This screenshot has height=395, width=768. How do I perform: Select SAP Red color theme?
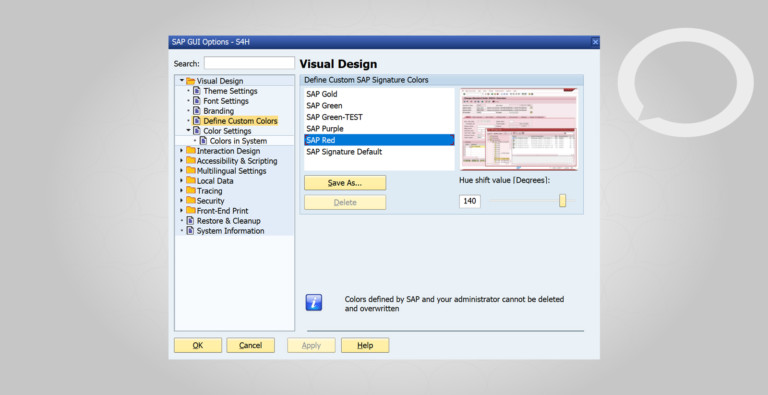click(x=379, y=140)
